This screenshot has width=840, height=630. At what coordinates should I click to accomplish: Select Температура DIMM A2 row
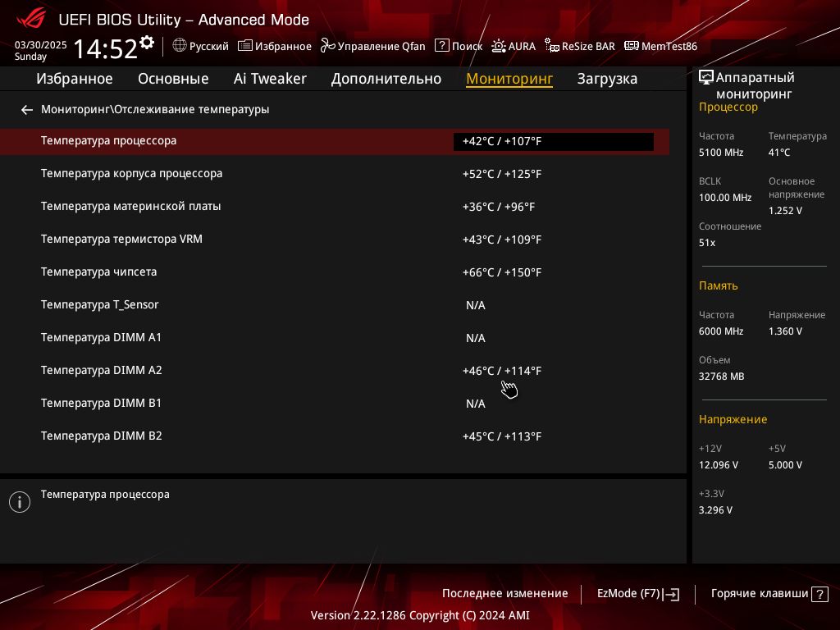[335, 371]
